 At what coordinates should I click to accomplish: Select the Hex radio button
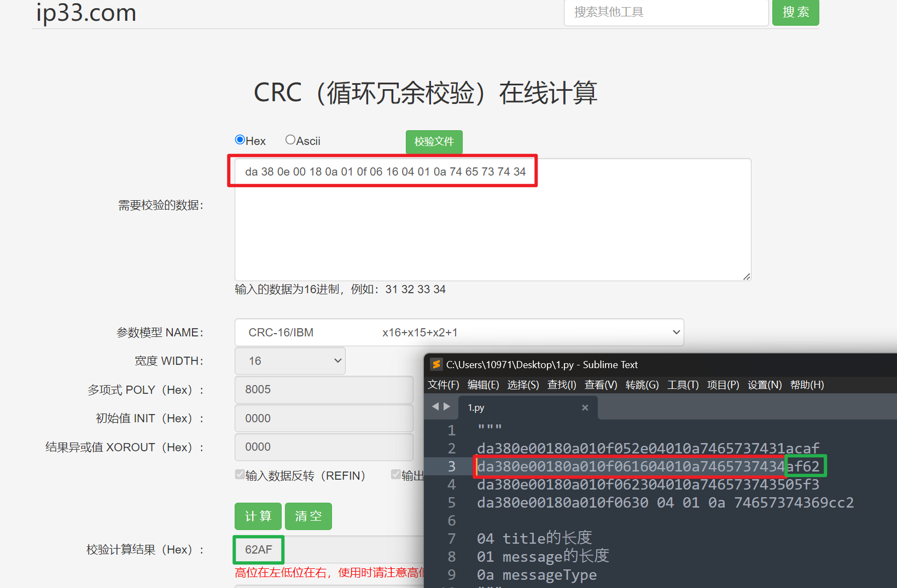(x=240, y=140)
